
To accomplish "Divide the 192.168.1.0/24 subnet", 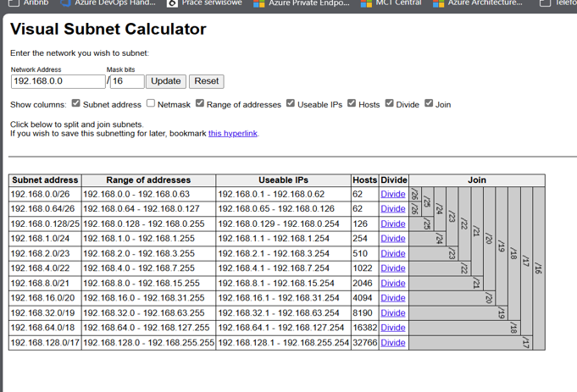I will click(393, 239).
